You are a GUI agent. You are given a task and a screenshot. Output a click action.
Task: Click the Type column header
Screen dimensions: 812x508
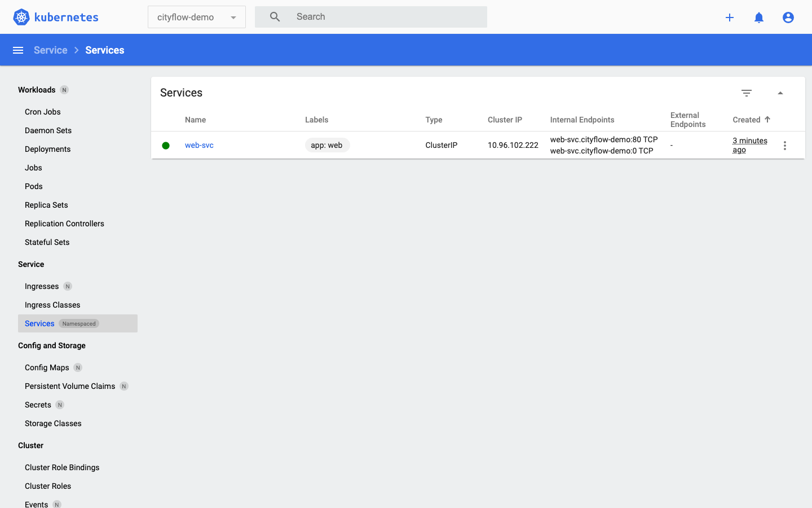pos(434,120)
